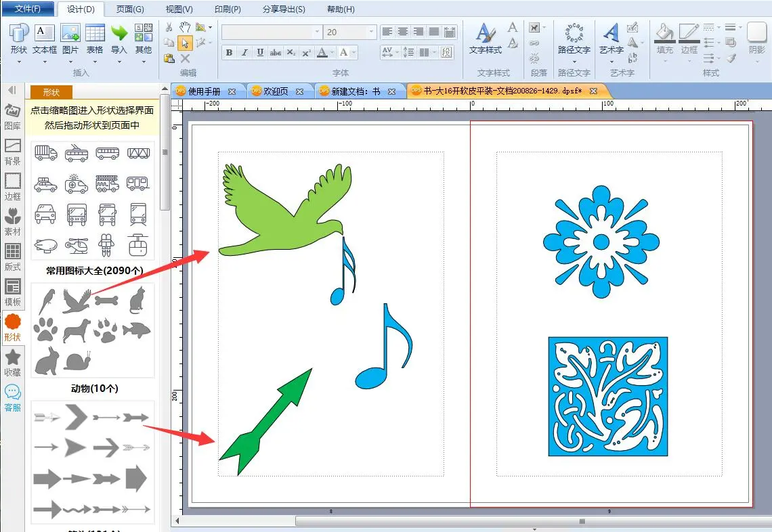The image size is (772, 532).
Task: Open the 形状 (Shapes) insert tool
Action: (19, 34)
